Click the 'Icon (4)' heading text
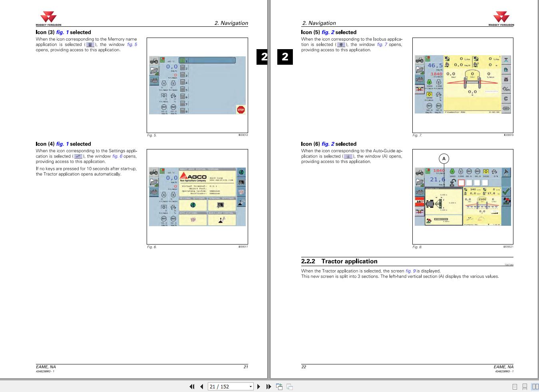 (45, 144)
